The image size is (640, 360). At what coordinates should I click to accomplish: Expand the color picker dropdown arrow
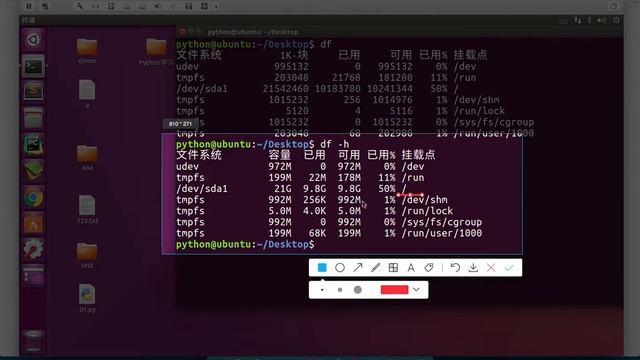(x=416, y=290)
